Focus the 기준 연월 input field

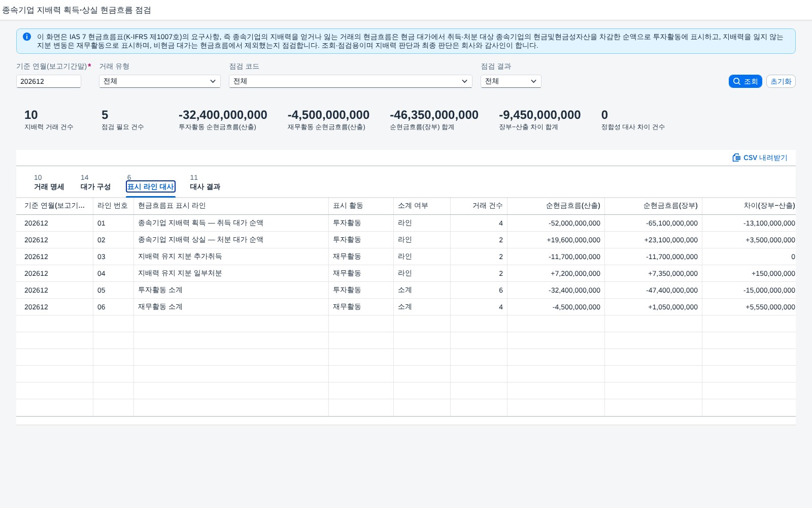[x=49, y=81]
